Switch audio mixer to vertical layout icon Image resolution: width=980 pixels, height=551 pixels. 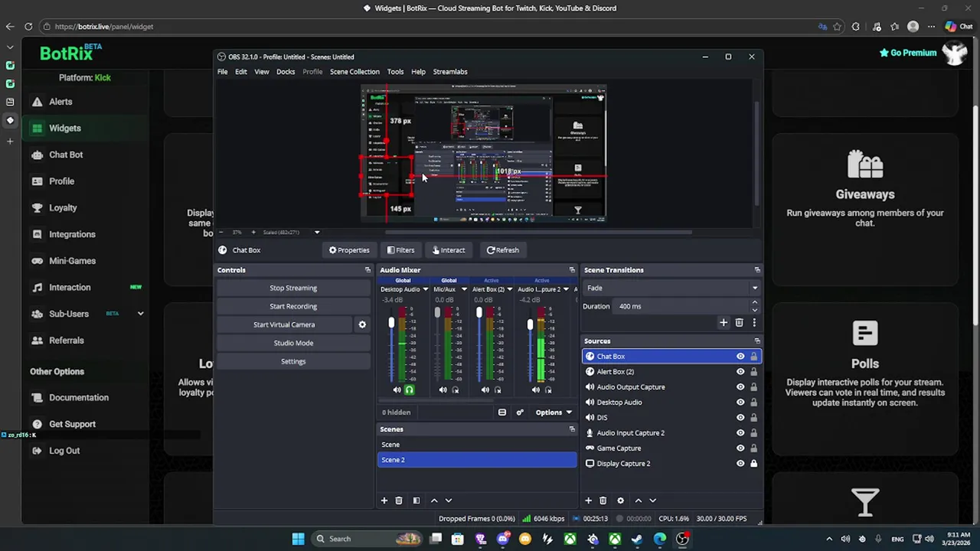pyautogui.click(x=502, y=412)
